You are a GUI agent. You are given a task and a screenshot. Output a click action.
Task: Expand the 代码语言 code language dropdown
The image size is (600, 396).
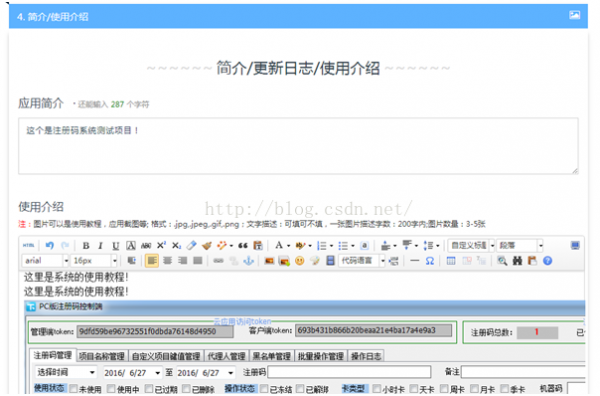pyautogui.click(x=362, y=261)
